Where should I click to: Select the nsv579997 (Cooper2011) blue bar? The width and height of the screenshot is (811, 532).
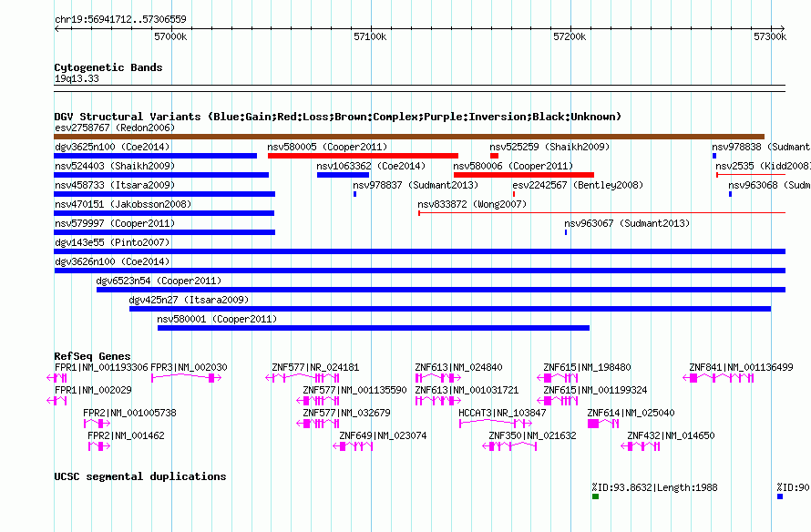164,232
